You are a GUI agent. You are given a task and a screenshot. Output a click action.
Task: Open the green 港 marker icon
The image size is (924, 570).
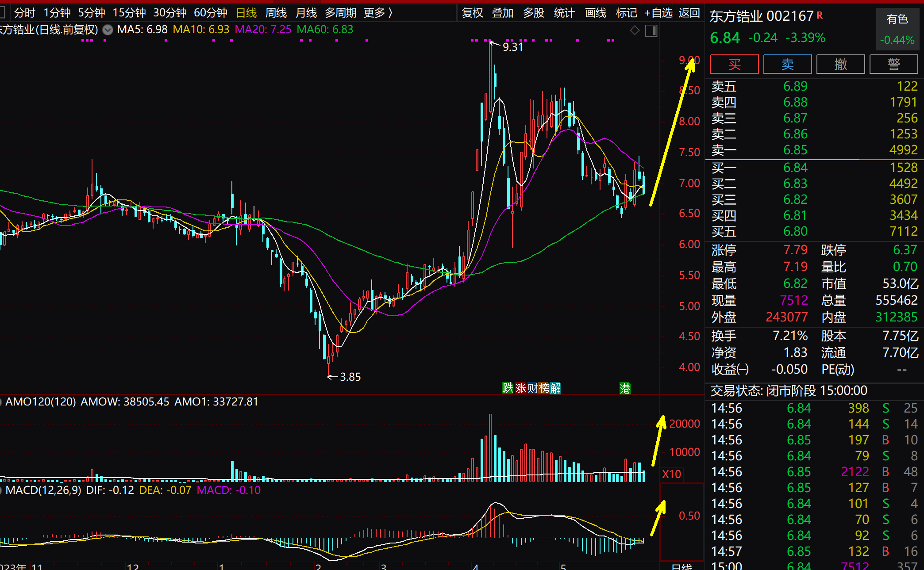click(625, 388)
